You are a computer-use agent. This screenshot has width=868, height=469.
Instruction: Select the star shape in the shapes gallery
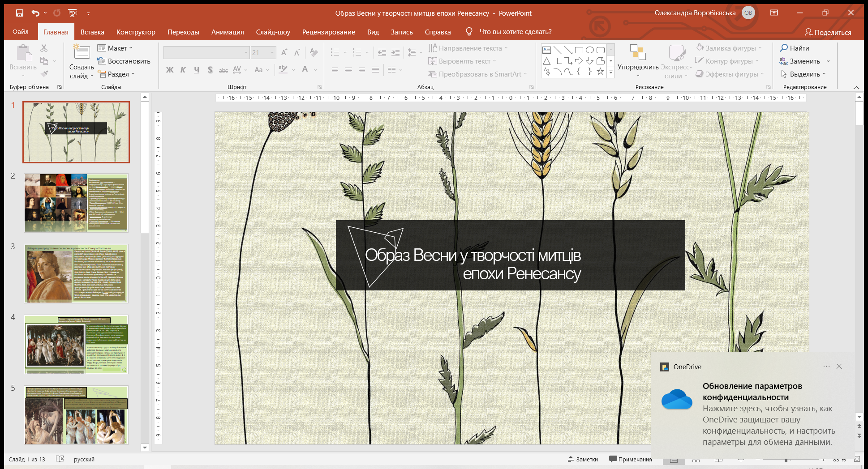click(600, 71)
